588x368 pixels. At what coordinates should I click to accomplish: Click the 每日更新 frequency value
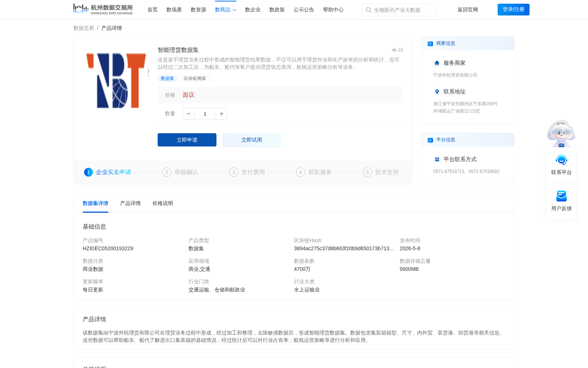click(93, 290)
